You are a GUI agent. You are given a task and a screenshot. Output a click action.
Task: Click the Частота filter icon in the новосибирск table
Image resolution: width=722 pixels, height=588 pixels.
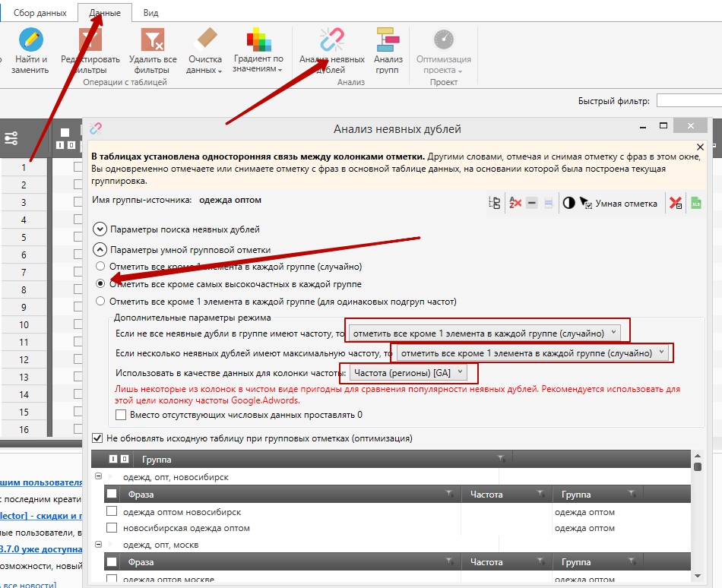541,494
